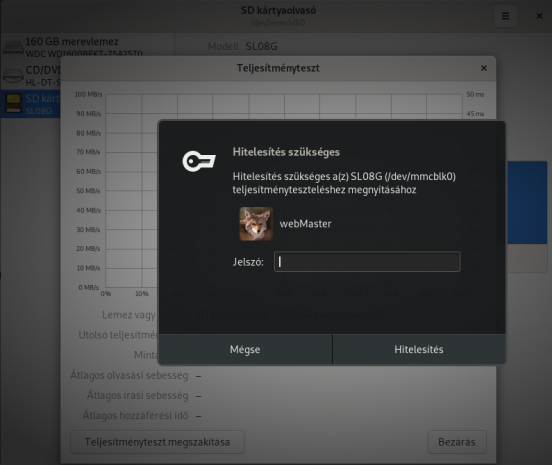
Task: Click the Bezárás button
Action: click(x=457, y=442)
